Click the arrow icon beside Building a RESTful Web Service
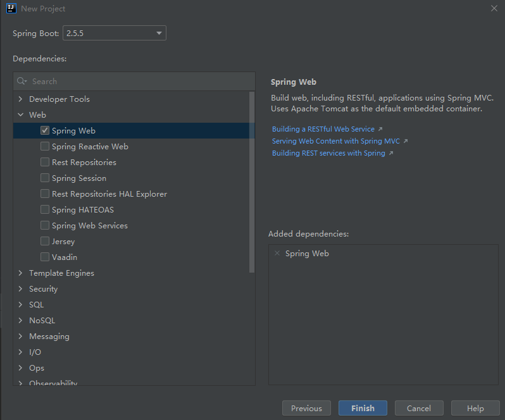The image size is (505, 420). click(x=380, y=129)
